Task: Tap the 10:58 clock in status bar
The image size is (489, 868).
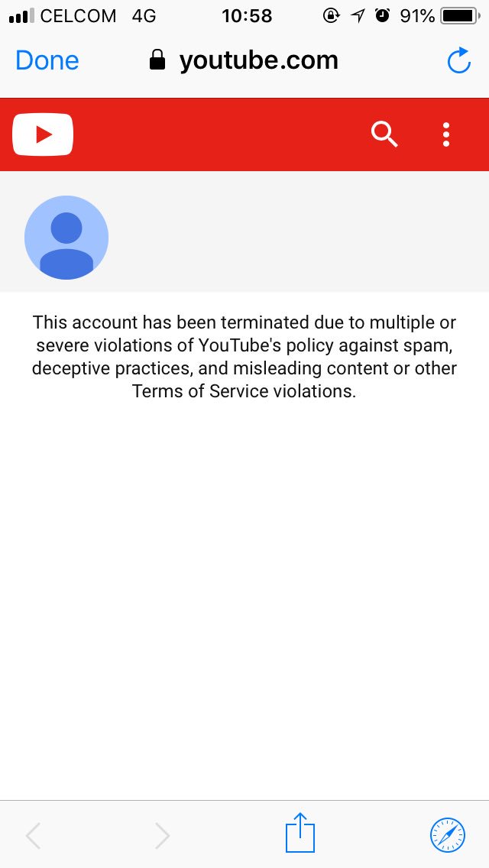Action: tap(247, 16)
